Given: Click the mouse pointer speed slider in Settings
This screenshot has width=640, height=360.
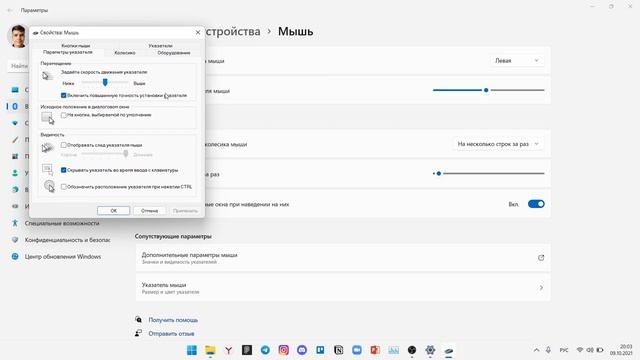Looking at the screenshot, I should point(489,90).
